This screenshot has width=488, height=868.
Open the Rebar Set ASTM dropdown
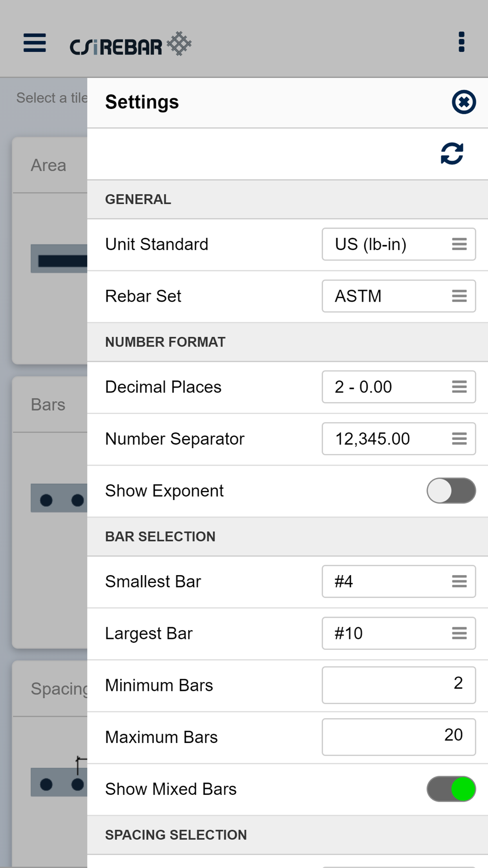click(x=399, y=296)
